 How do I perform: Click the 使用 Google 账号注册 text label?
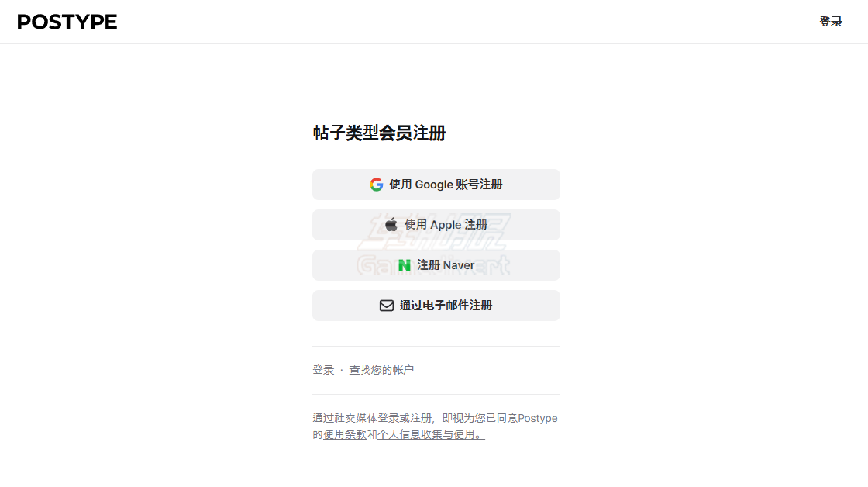pyautogui.click(x=445, y=185)
